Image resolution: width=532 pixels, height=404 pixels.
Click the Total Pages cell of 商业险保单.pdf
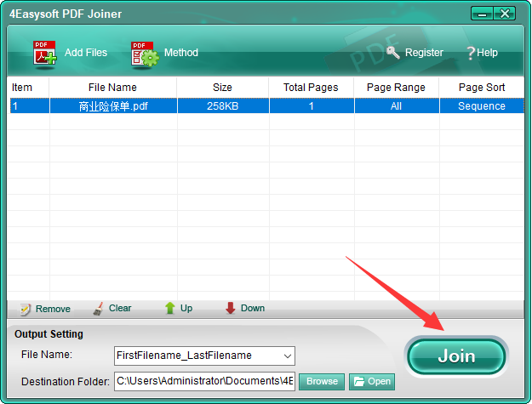pyautogui.click(x=312, y=106)
